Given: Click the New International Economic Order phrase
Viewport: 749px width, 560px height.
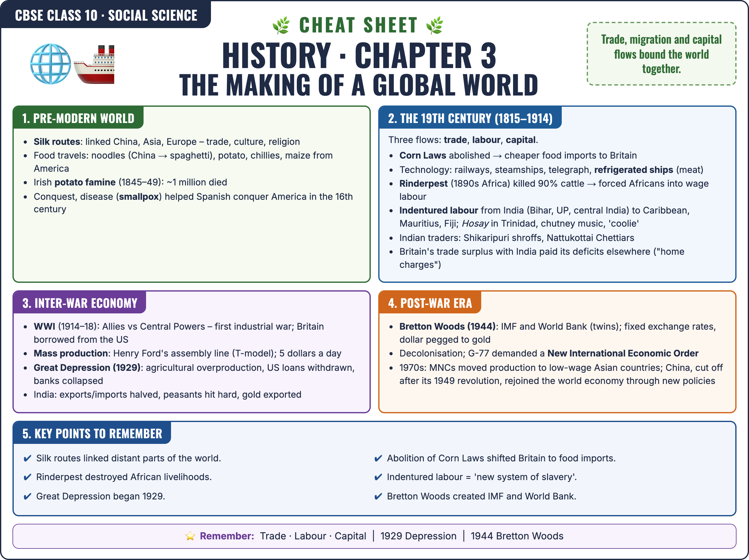Looking at the screenshot, I should coord(623,353).
